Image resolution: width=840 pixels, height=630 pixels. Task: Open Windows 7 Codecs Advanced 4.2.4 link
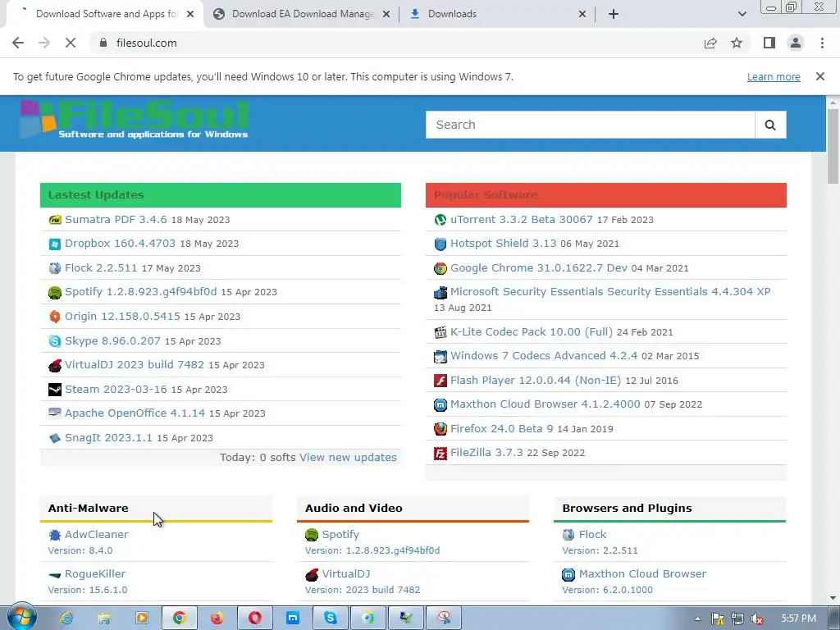(544, 356)
